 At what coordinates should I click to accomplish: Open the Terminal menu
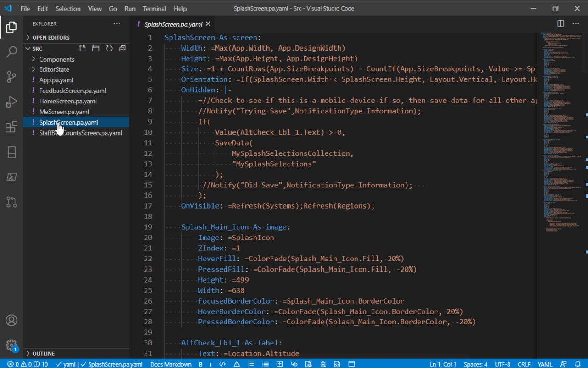coord(154,8)
